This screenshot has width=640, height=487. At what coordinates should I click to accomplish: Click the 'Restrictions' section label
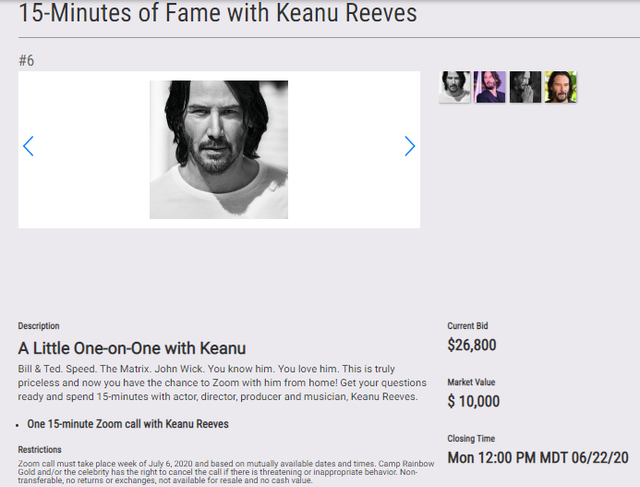[x=40, y=450]
